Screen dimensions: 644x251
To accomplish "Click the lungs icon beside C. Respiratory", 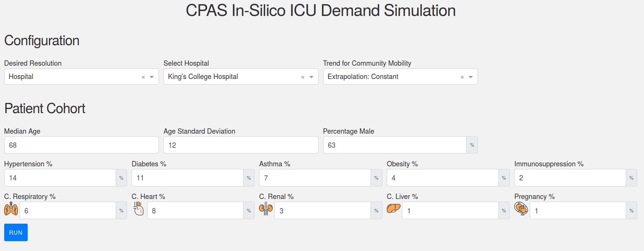I will 11,209.
